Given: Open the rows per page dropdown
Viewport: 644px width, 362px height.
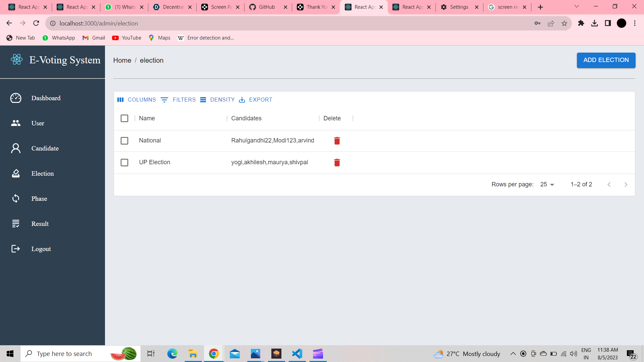Looking at the screenshot, I should click(547, 184).
